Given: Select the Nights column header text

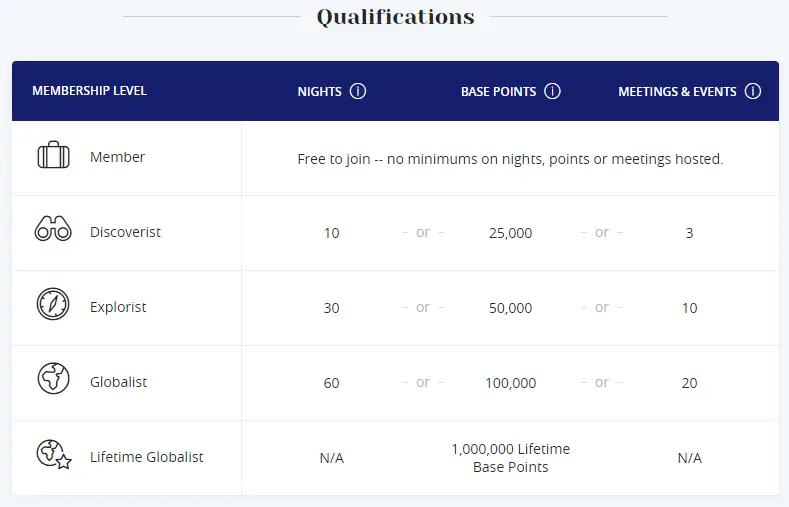Looking at the screenshot, I should point(319,92).
